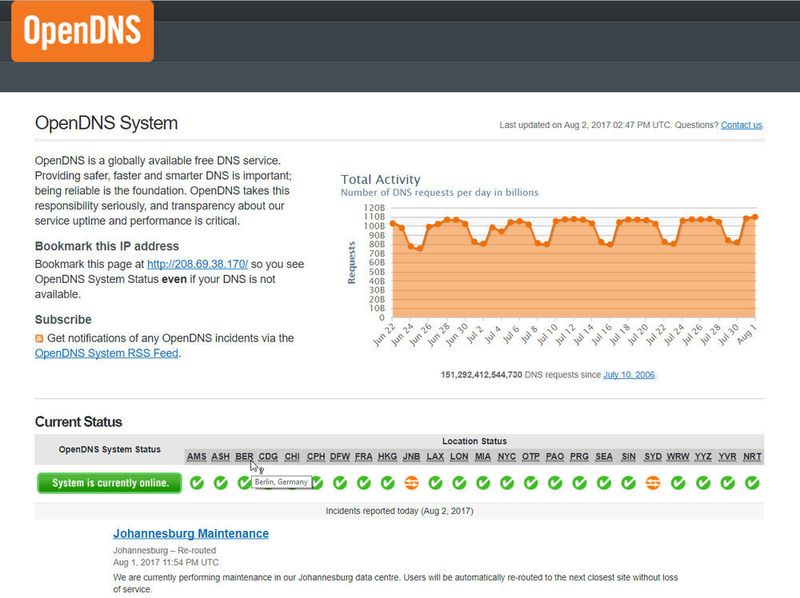800x598 pixels.
Task: Click the AMS location code
Action: click(x=196, y=457)
